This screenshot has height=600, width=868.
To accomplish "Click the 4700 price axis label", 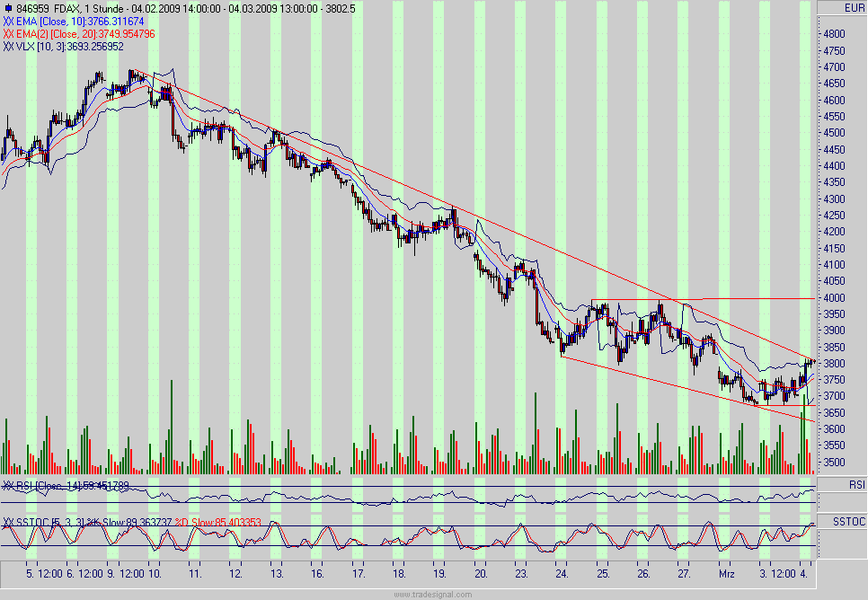I will click(834, 67).
